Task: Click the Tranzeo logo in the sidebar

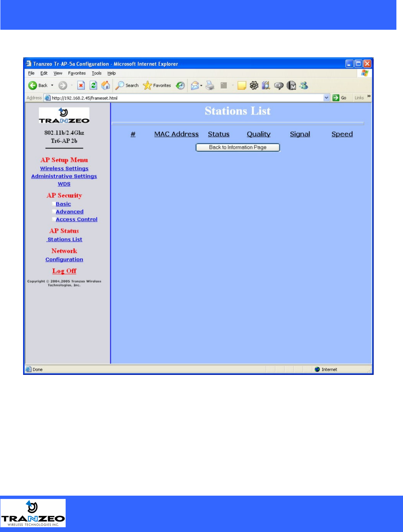Action: point(64,116)
